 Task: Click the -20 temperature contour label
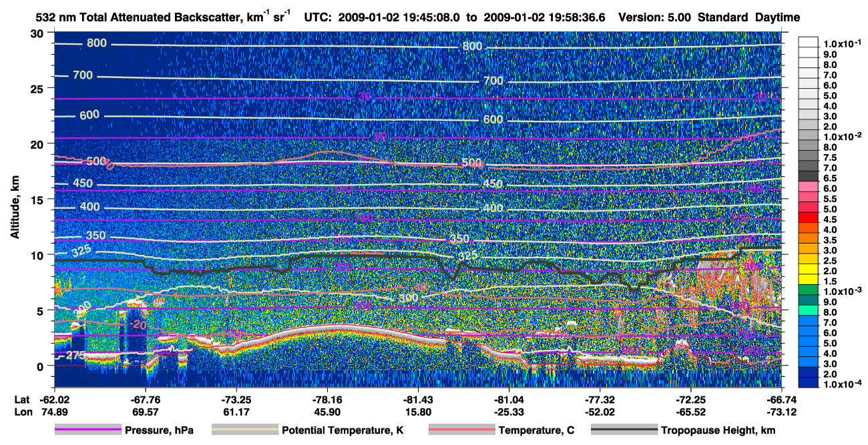click(138, 325)
